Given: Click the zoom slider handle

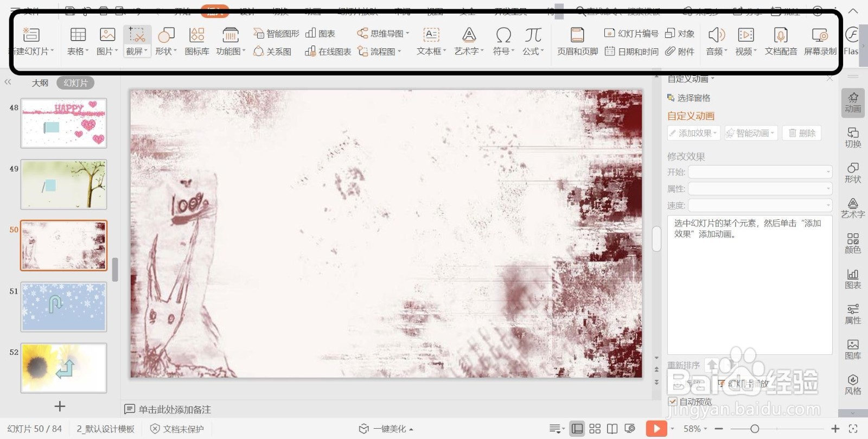Looking at the screenshot, I should coord(755,429).
